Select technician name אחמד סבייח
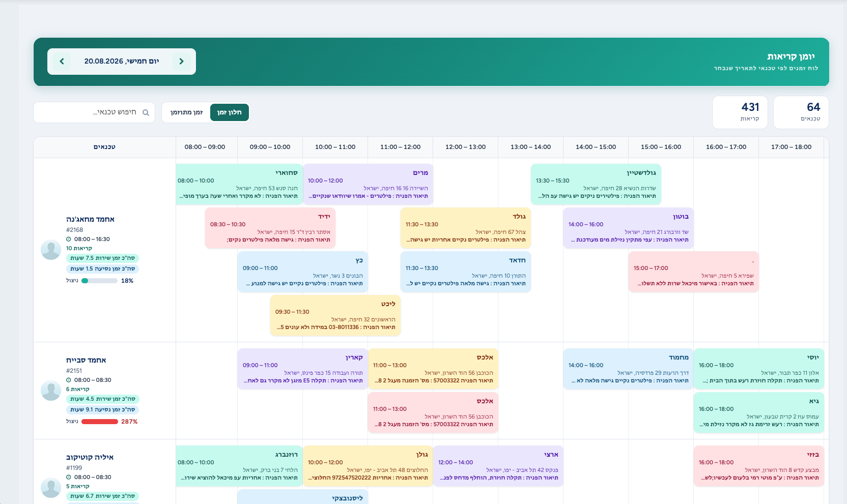 pyautogui.click(x=86, y=360)
